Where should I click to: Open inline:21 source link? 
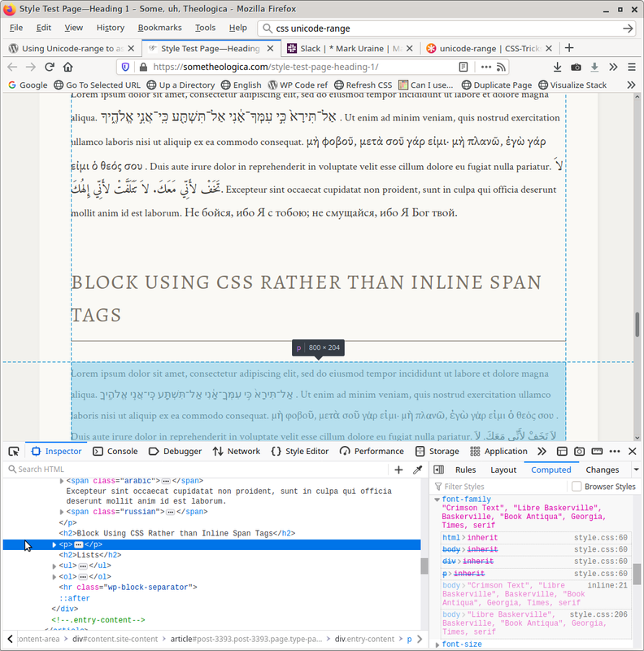tap(607, 585)
